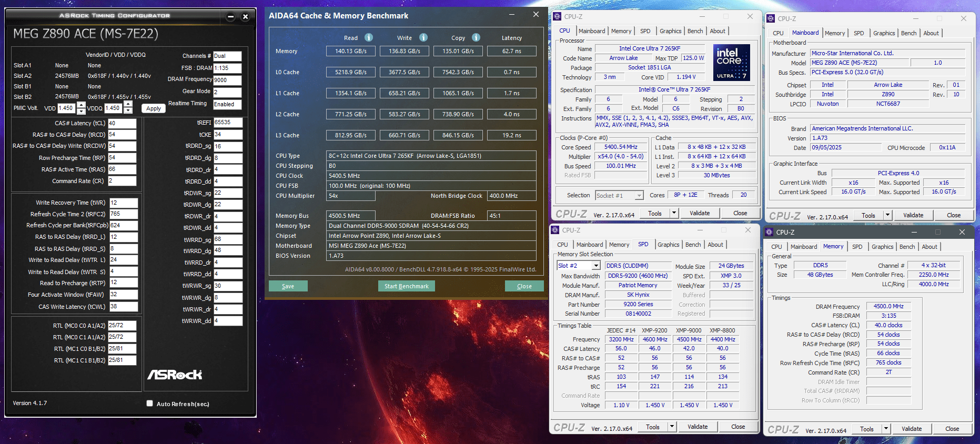Click the Start Benchmark button

406,286
